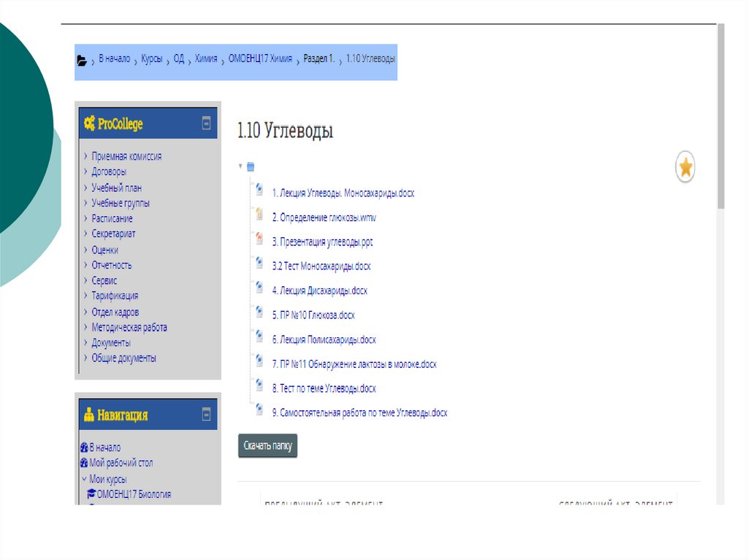Go to Химия in breadcrumb
748x560 pixels.
point(206,58)
